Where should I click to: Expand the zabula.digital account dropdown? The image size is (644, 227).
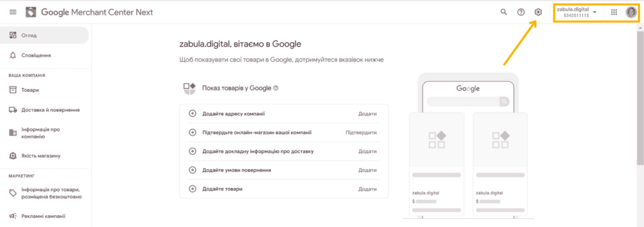[x=595, y=12]
